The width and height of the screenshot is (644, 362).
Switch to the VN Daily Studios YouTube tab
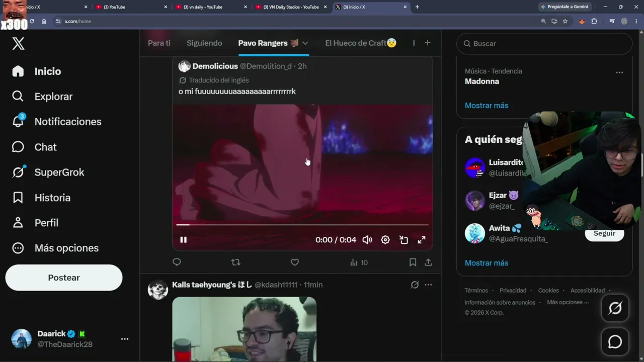pyautogui.click(x=291, y=7)
